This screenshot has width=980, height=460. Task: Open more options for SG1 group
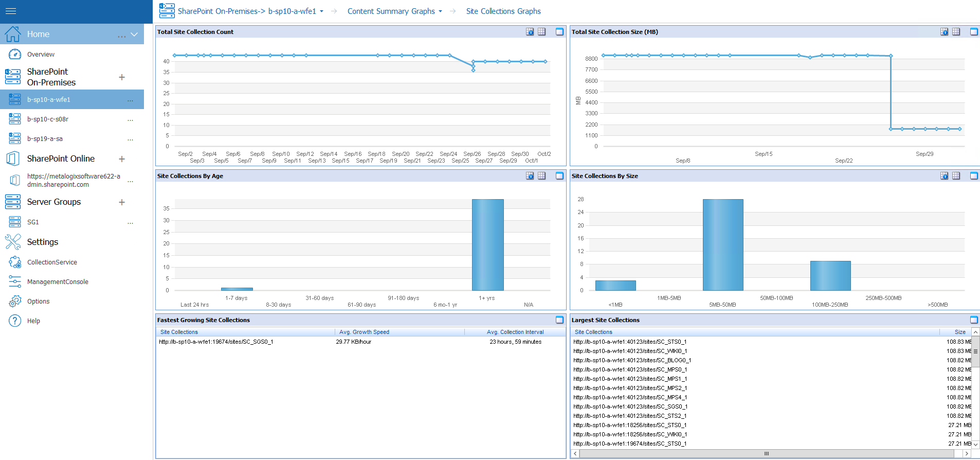pyautogui.click(x=130, y=222)
